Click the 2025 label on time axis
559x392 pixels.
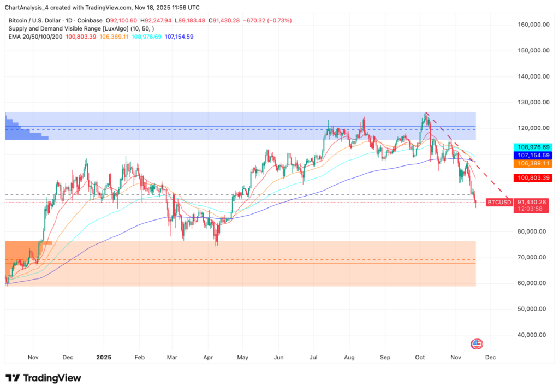point(104,357)
